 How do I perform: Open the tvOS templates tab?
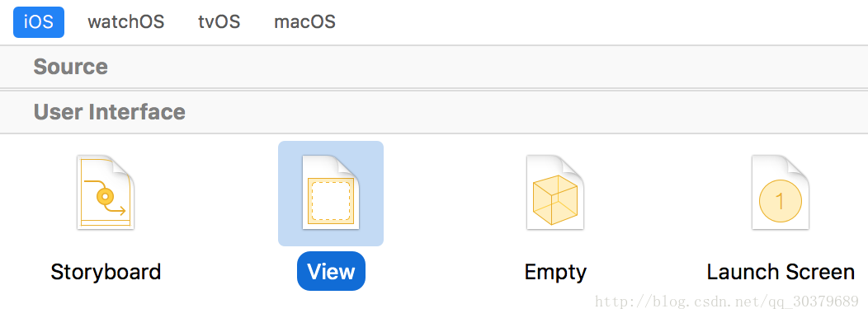pyautogui.click(x=219, y=22)
